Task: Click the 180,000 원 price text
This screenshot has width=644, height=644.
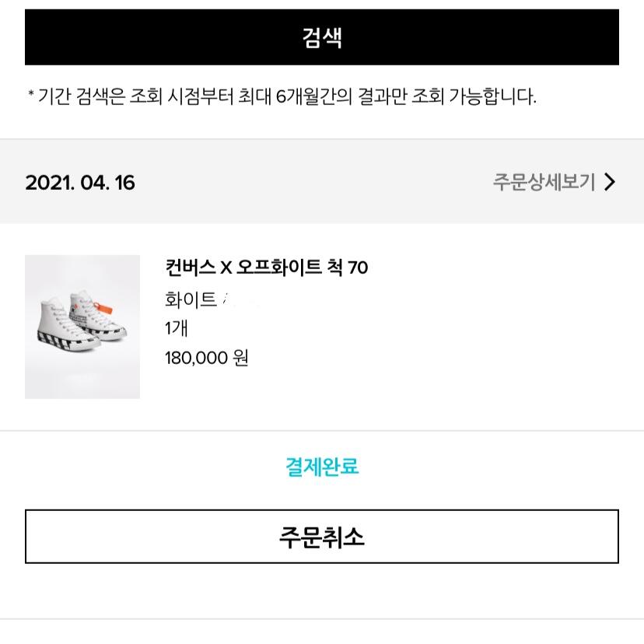Action: pos(206,359)
